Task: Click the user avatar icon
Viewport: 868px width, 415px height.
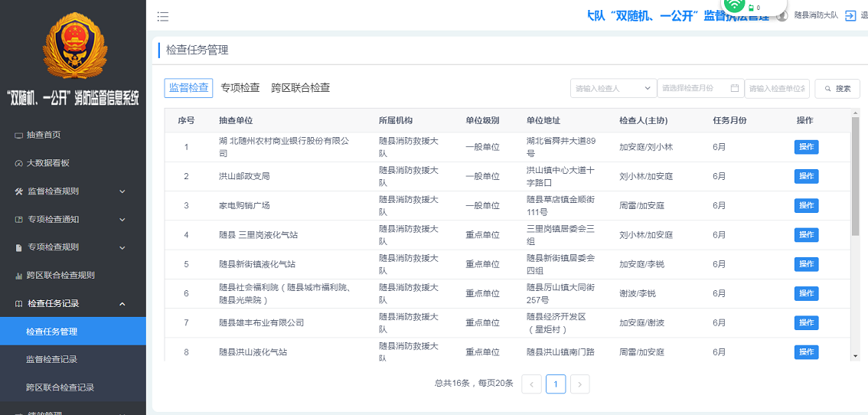Action: [782, 16]
